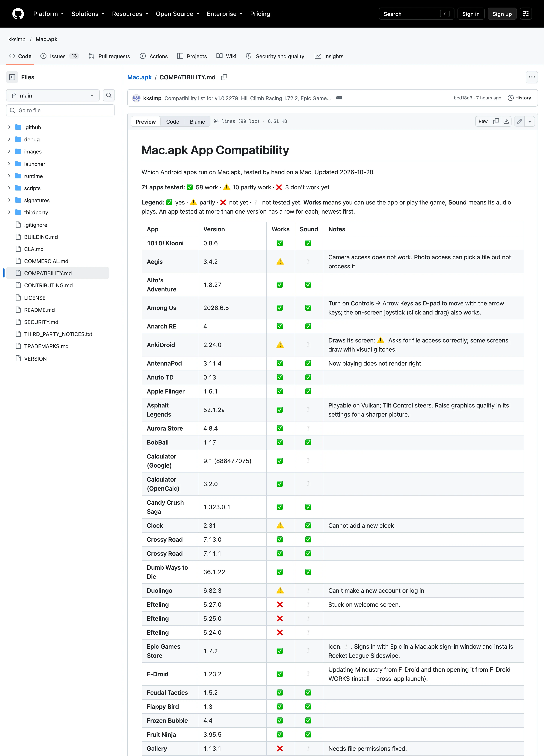Open the GitHub home logo
The height and width of the screenshot is (756, 544).
(18, 14)
